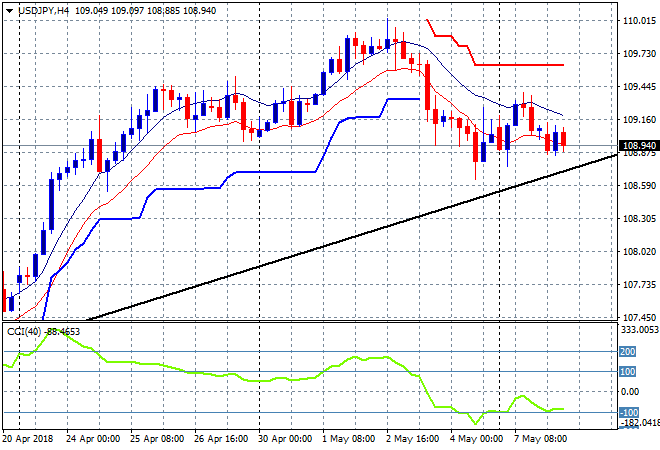Viewport: 660px width, 450px height.
Task: Click the 26 Apr 16:00 time label
Action: pyautogui.click(x=221, y=439)
